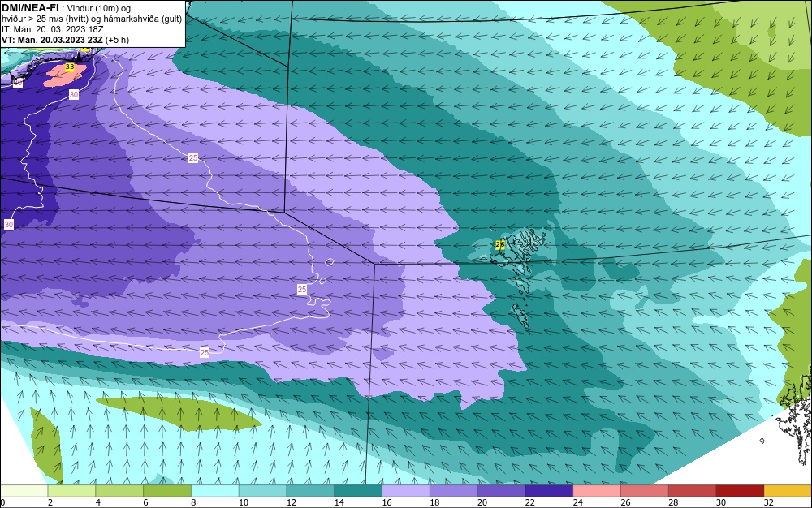Click the legend scale number 24
Viewport: 812px width, 508px height.
pos(578,502)
